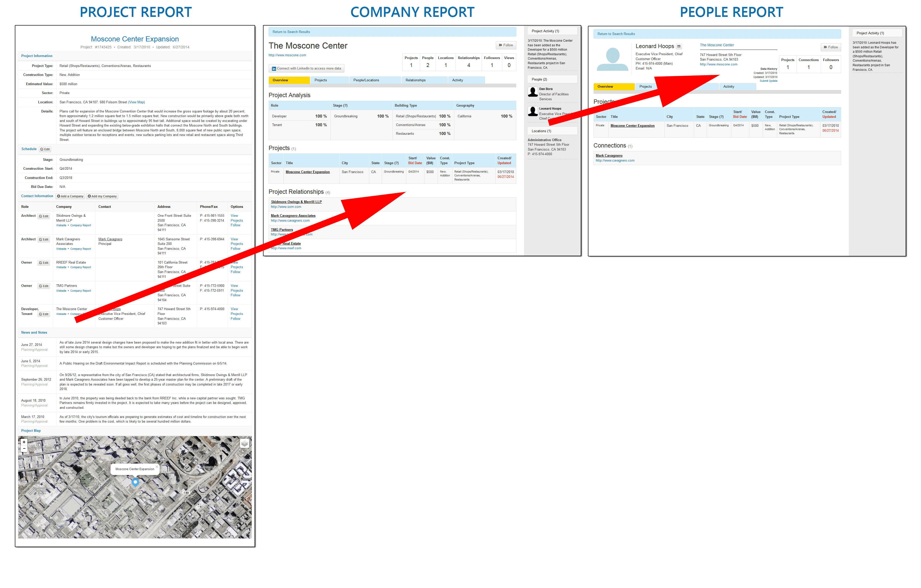Follow The Moscone Center company

click(506, 45)
